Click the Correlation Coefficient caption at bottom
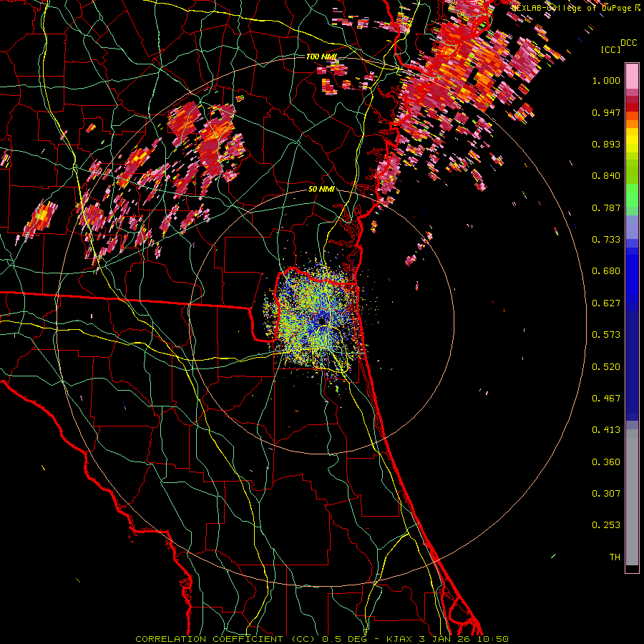 tap(322, 639)
